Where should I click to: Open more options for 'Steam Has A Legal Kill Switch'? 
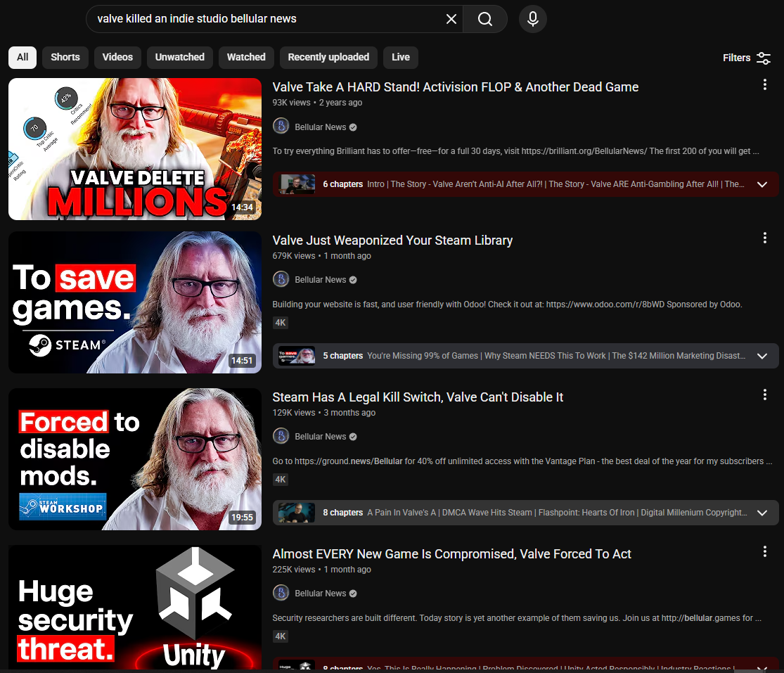pos(764,395)
